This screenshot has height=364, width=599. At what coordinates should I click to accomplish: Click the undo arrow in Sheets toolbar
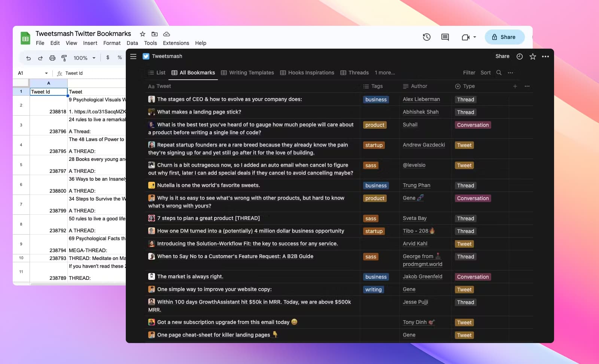pos(28,58)
